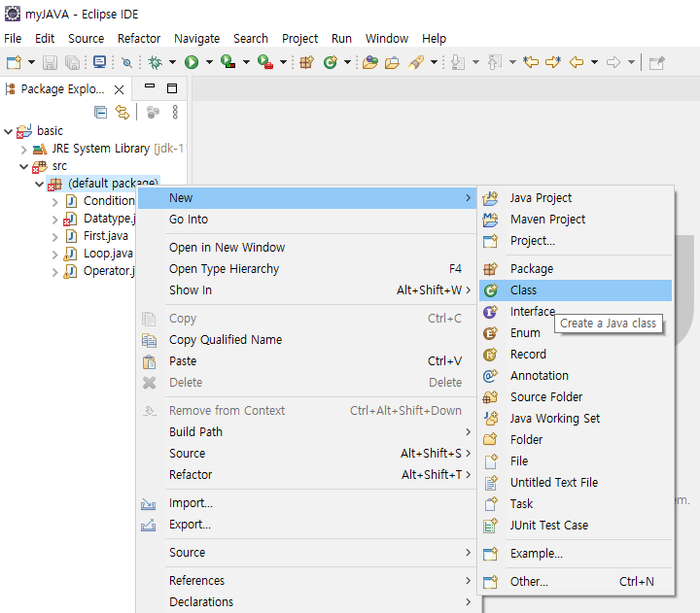The image size is (700, 613).
Task: Choose Other... from the New submenu
Action: coord(576,582)
